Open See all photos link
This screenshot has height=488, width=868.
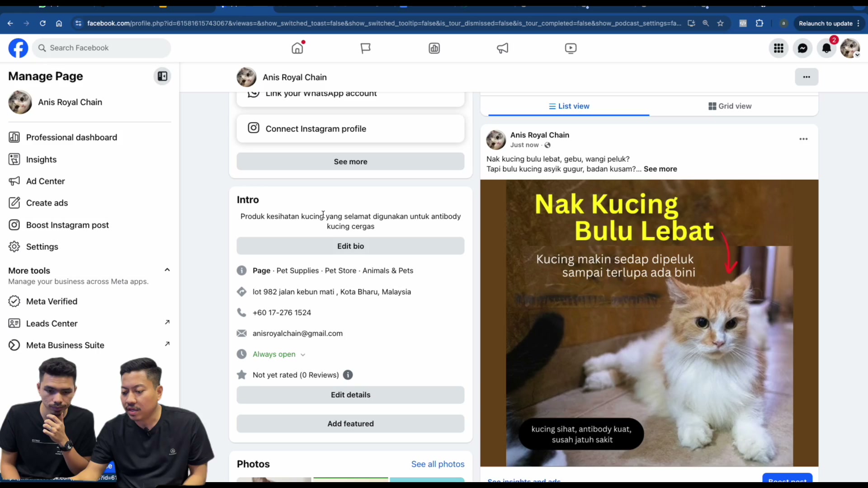tap(438, 464)
